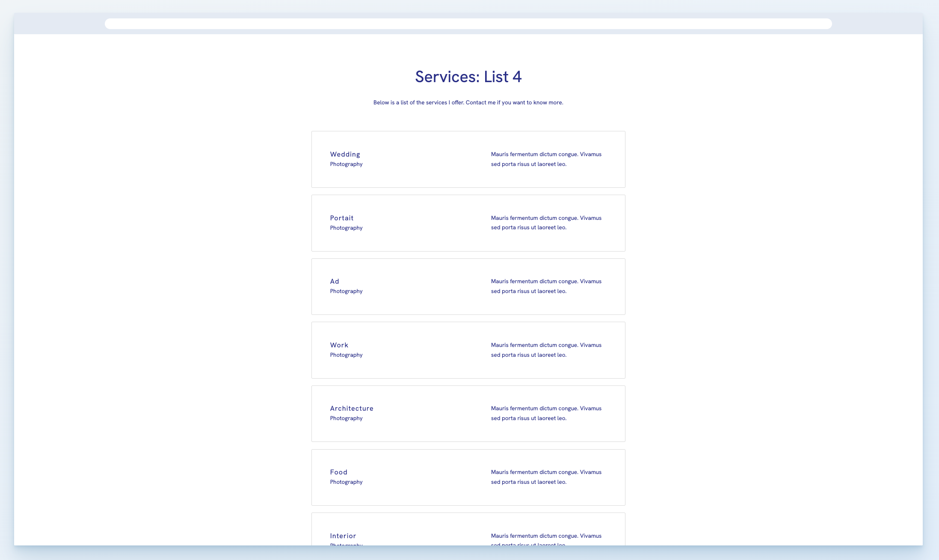Click the Services: List 4 page heading
Image resolution: width=939 pixels, height=560 pixels.
(x=468, y=77)
